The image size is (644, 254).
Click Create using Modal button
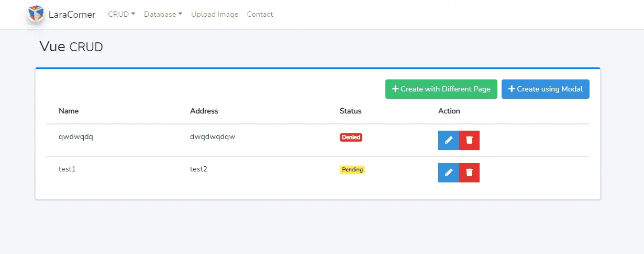pos(546,89)
